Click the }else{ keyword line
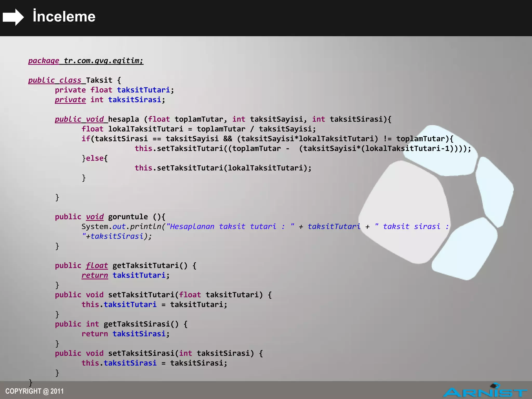The image size is (532, 399). click(95, 158)
